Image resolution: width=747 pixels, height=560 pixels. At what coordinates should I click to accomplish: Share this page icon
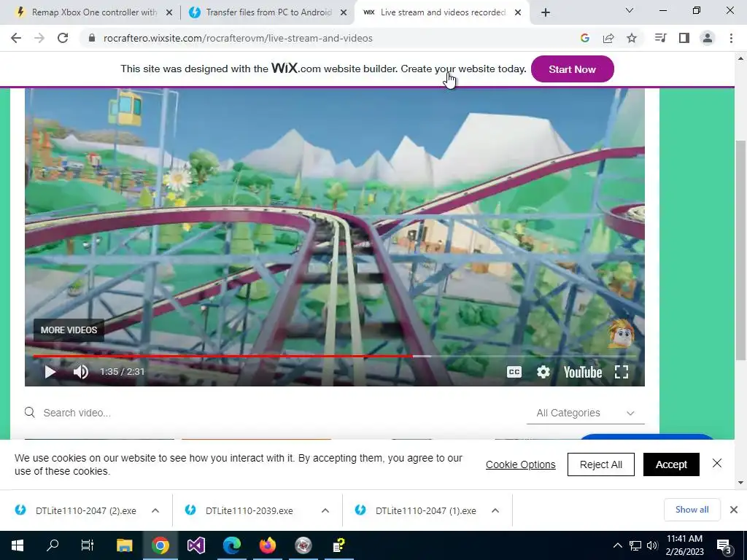608,38
